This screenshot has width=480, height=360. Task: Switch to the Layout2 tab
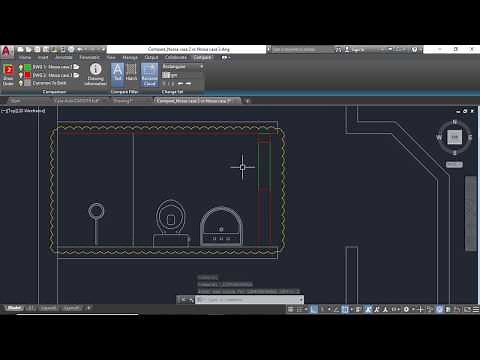[x=72, y=308]
